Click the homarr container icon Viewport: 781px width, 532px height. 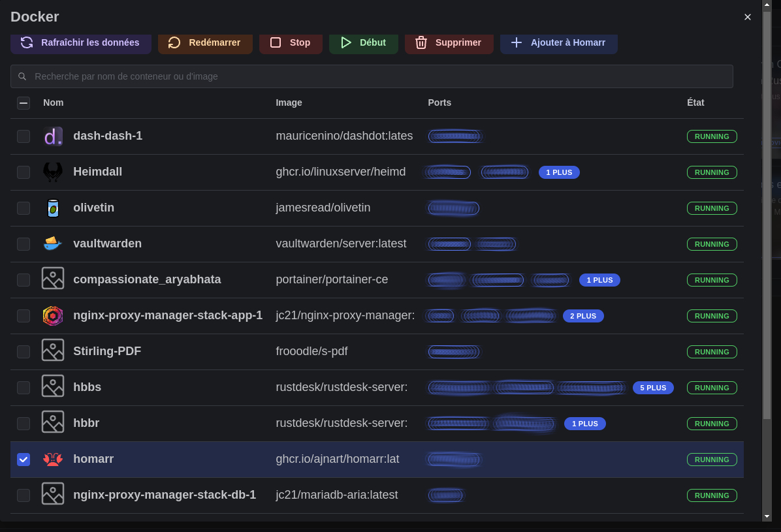[53, 460]
